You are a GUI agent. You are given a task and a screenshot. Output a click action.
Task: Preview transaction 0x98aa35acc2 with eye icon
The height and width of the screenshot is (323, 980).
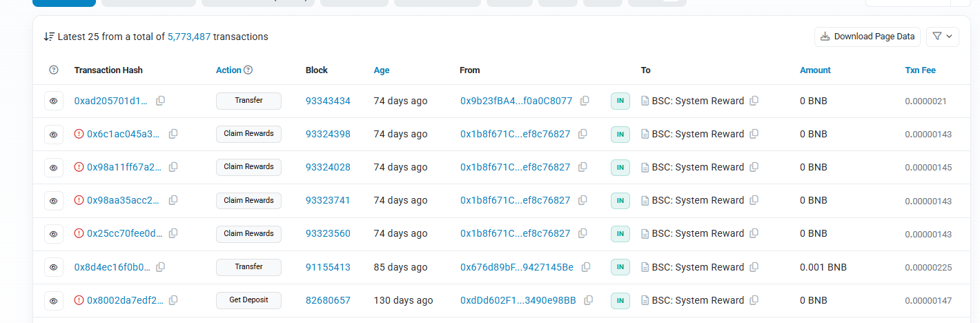[x=54, y=201]
